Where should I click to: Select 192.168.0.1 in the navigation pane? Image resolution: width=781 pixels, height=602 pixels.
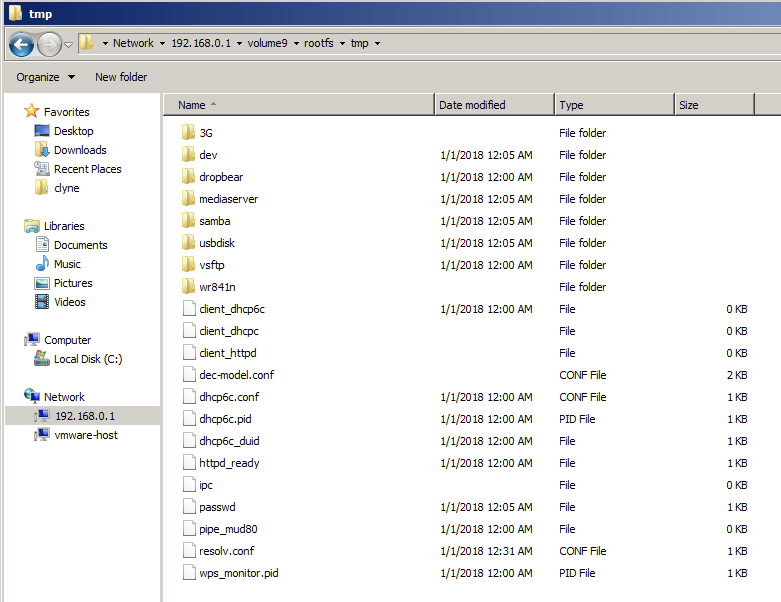coord(85,416)
